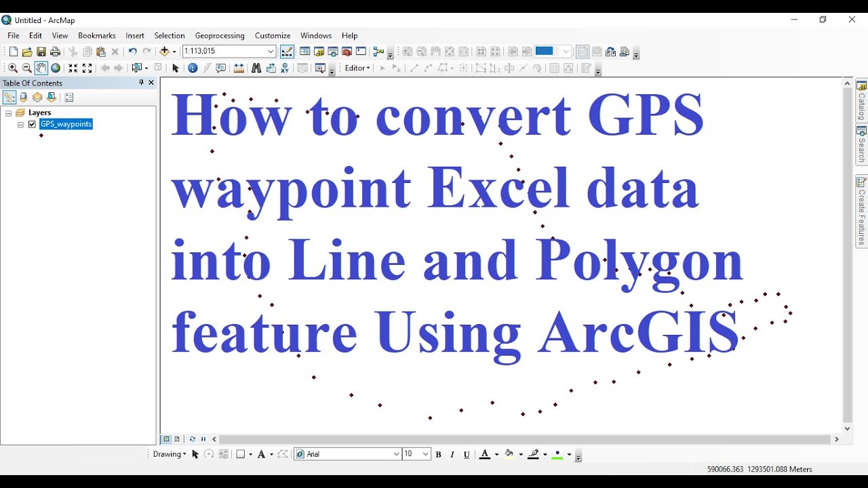This screenshot has width=868, height=488.
Task: Collapse the Layers data frame
Action: point(9,113)
